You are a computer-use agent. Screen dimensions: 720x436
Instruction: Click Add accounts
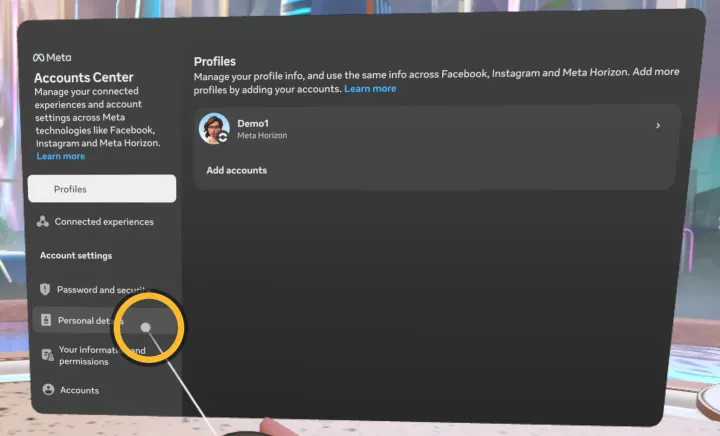pyautogui.click(x=236, y=170)
